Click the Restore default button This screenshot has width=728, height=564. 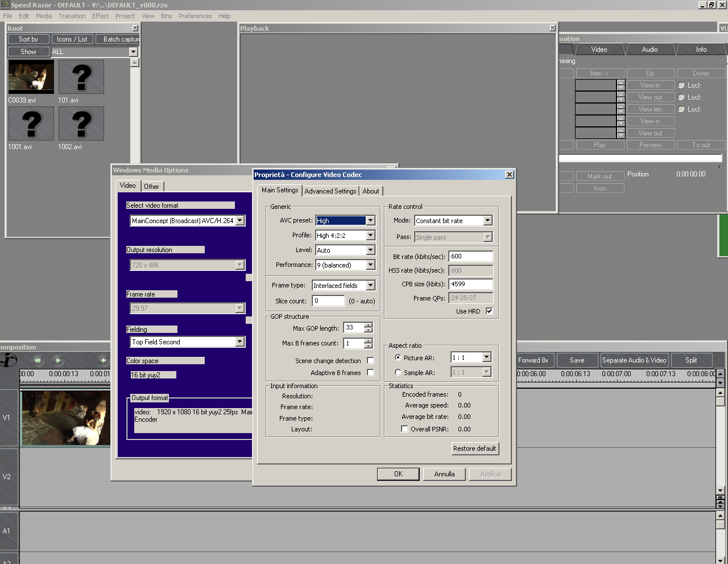[x=475, y=448]
